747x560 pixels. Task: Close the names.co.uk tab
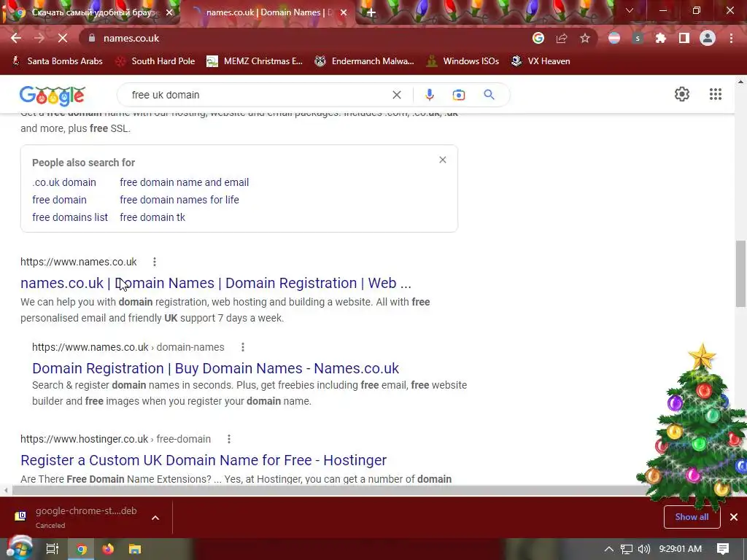click(344, 13)
